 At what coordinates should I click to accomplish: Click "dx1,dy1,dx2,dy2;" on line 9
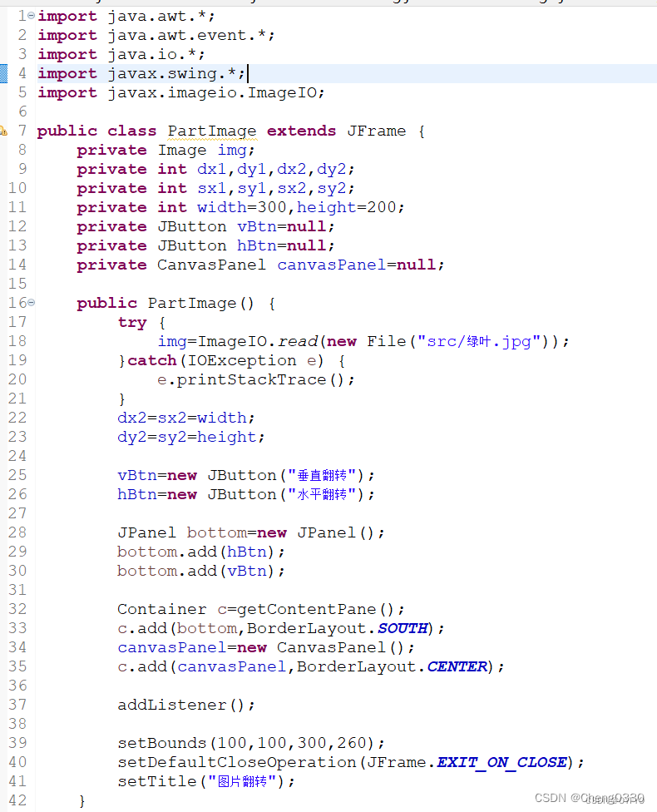coord(276,170)
